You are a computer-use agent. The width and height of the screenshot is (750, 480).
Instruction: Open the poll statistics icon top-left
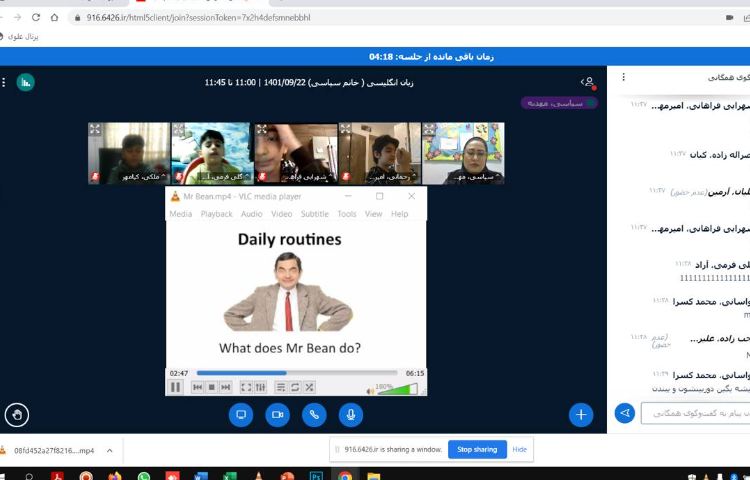pyautogui.click(x=25, y=82)
